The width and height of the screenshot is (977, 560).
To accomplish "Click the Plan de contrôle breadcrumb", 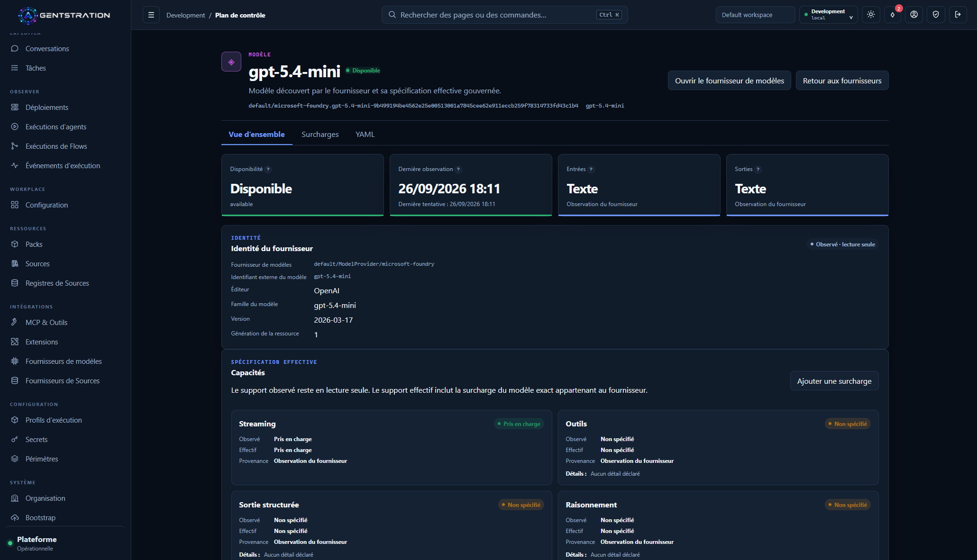I will (240, 15).
